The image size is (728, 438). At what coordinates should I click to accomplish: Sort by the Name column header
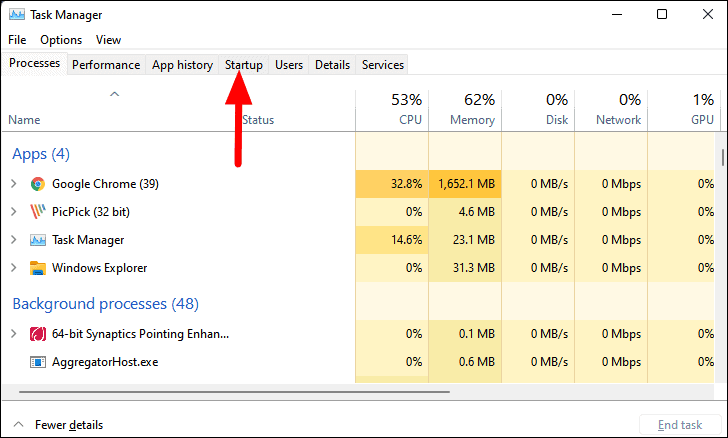tap(24, 120)
